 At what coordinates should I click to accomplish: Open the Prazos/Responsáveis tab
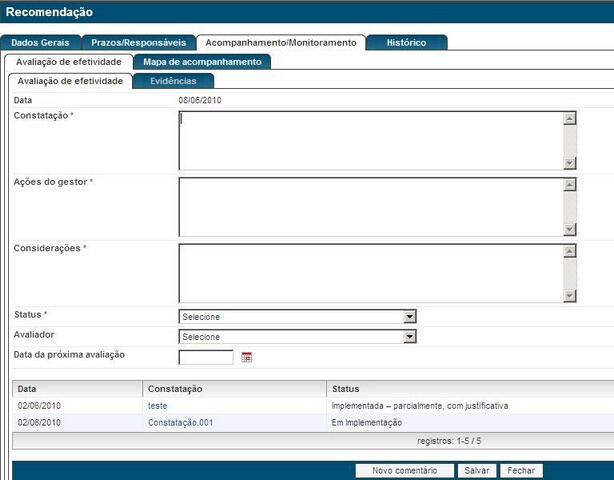tap(139, 43)
